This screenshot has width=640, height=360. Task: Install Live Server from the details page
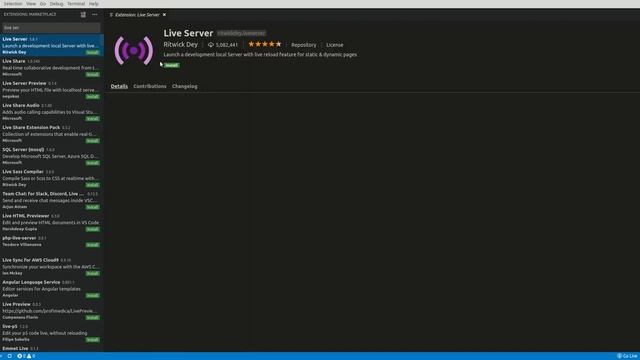[171, 65]
